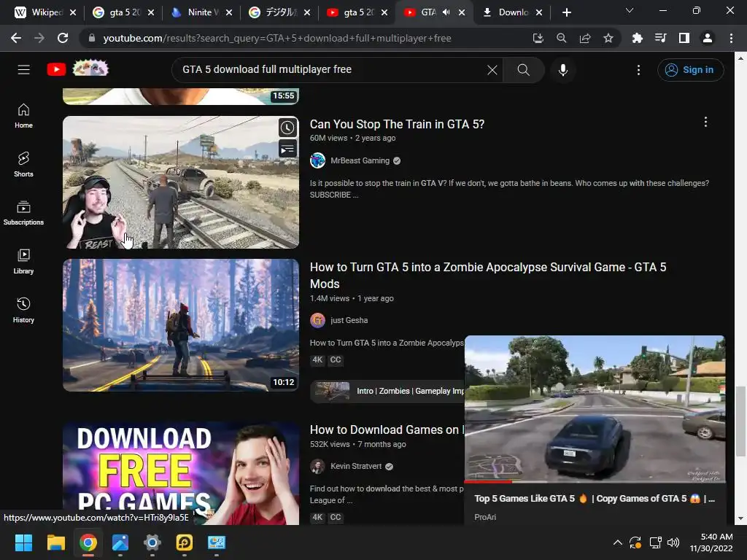Add train video to queue
This screenshot has height=560, width=747.
click(287, 149)
